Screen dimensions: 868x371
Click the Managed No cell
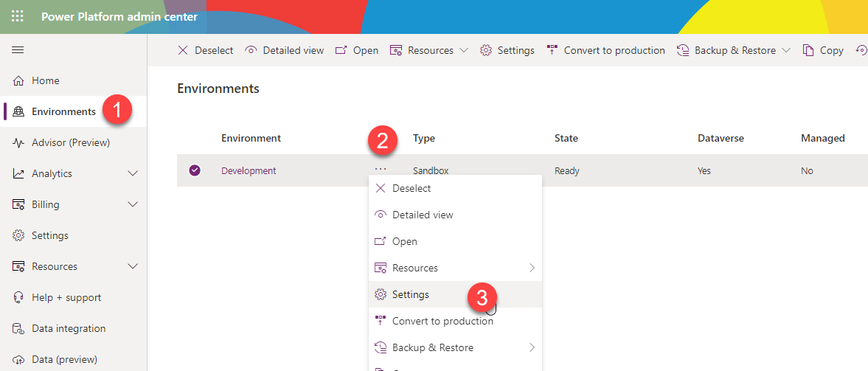807,170
